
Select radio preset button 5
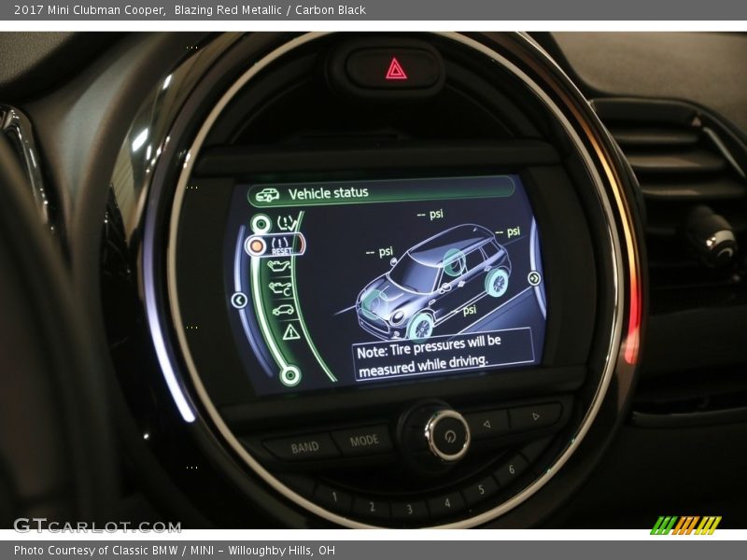tap(481, 489)
